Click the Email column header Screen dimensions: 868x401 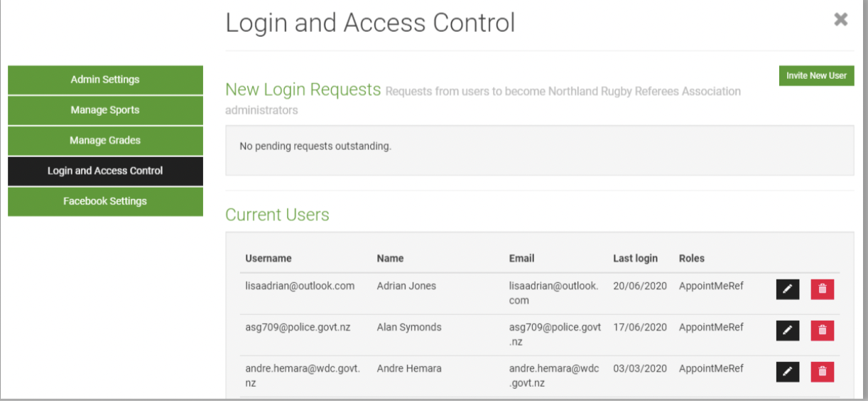(521, 259)
